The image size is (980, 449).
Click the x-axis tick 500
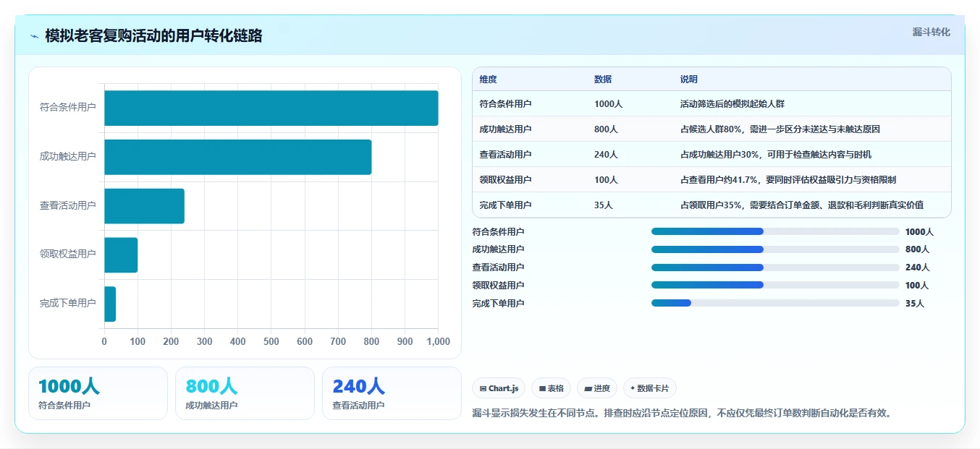(x=271, y=342)
